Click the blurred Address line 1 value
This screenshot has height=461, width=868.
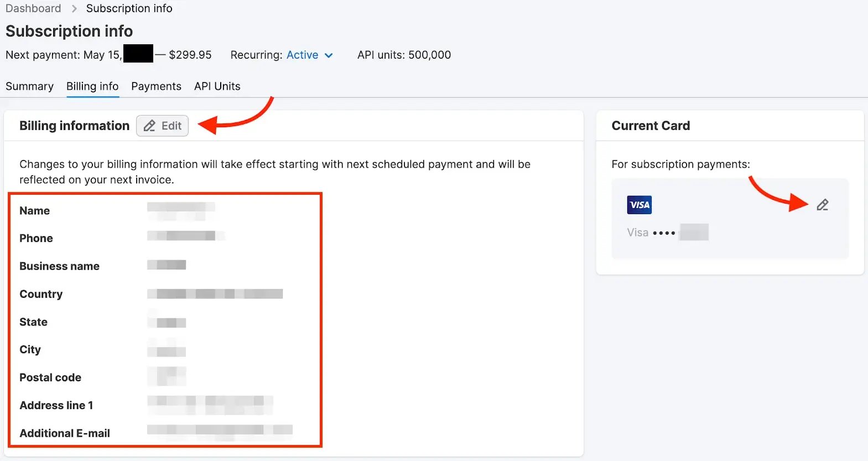point(210,405)
